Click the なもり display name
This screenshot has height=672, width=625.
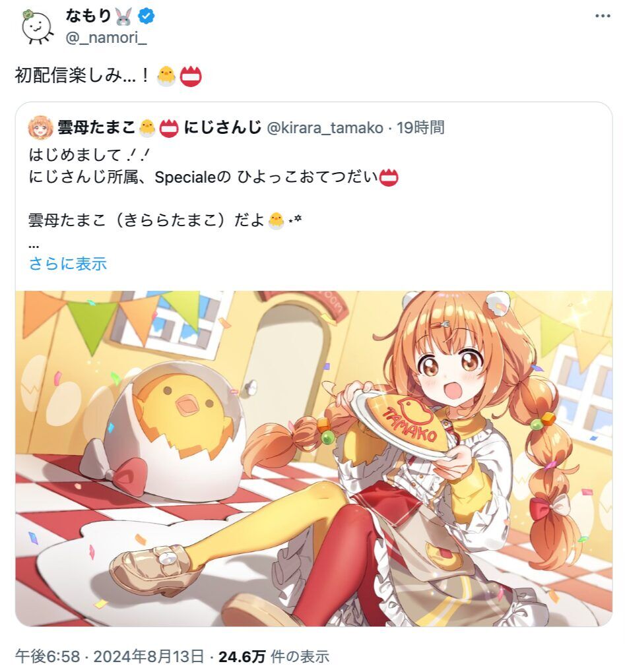coord(88,16)
